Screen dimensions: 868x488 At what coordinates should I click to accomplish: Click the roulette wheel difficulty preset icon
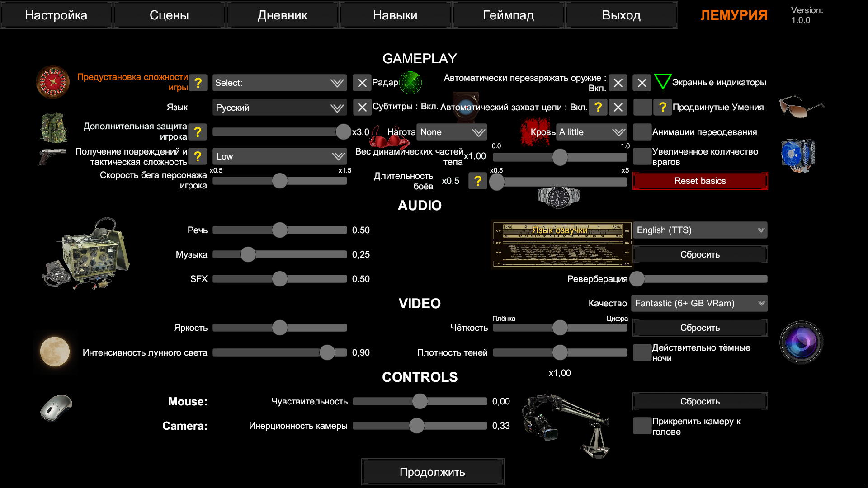point(53,82)
